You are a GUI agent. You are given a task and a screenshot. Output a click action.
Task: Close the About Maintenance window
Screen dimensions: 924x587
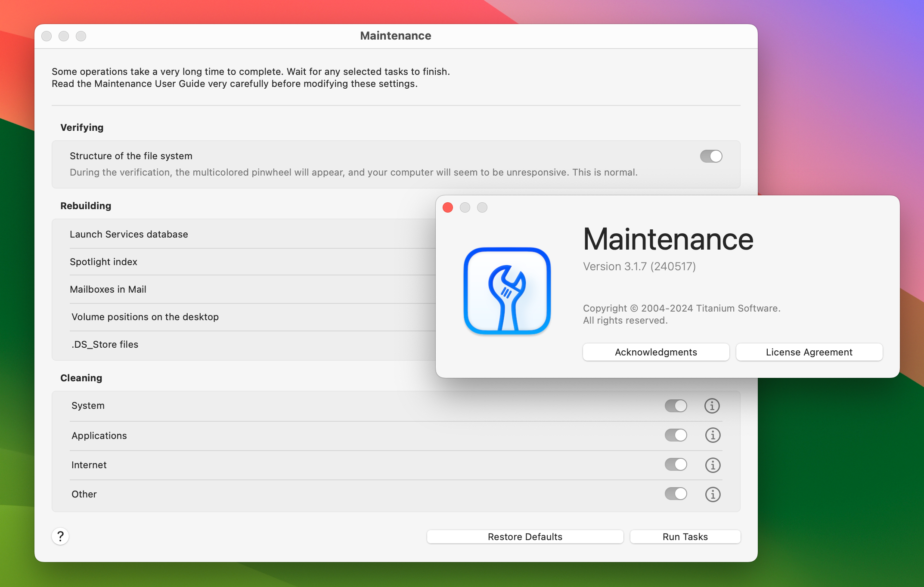(448, 207)
